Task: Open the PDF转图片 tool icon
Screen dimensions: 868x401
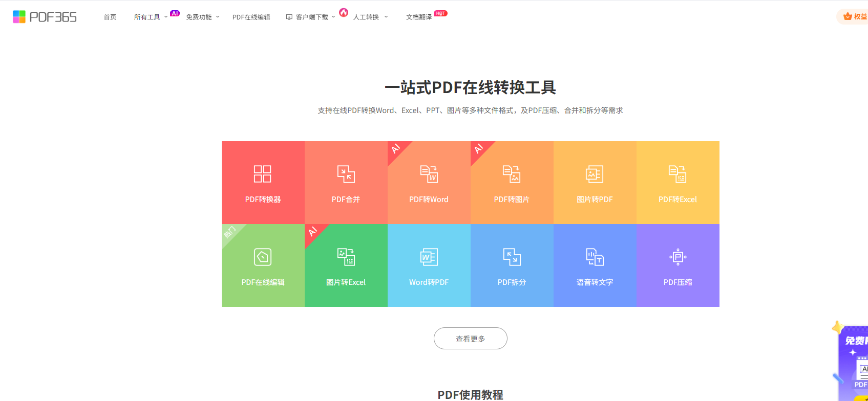Action: (x=512, y=174)
